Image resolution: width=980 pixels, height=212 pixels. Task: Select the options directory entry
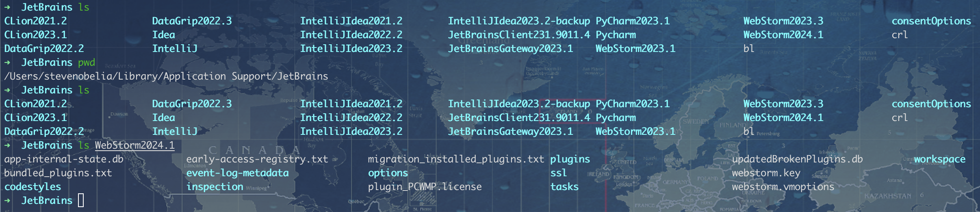tap(388, 173)
